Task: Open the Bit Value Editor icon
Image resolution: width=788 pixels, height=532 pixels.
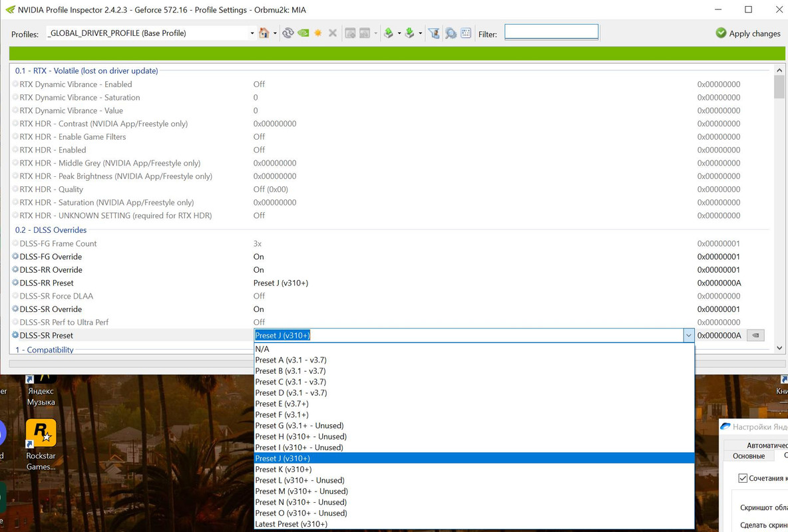Action: (x=466, y=33)
